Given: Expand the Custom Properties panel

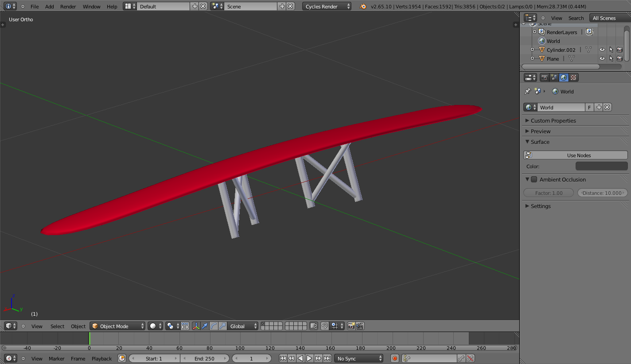Looking at the screenshot, I should point(553,120).
